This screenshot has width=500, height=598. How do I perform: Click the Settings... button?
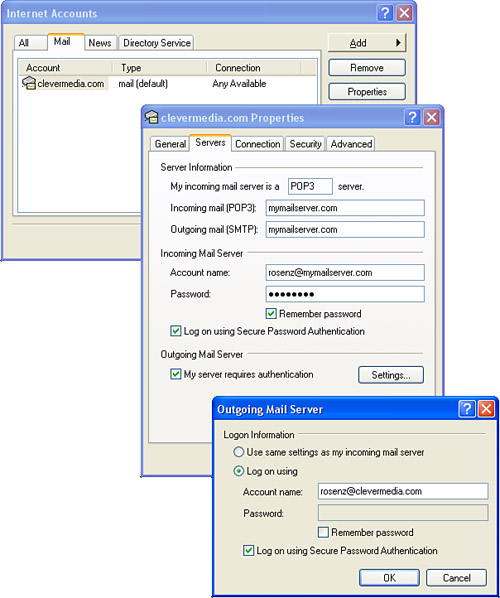[391, 375]
